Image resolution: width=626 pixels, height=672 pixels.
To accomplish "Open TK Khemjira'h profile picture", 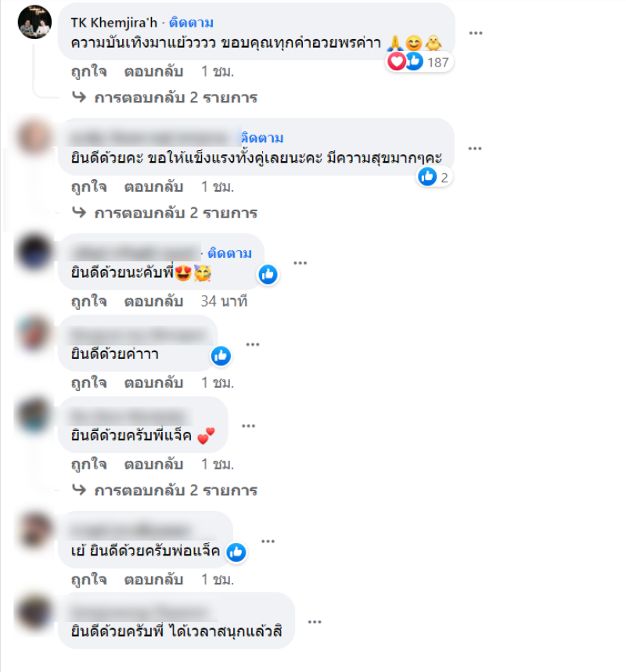I will pyautogui.click(x=34, y=22).
